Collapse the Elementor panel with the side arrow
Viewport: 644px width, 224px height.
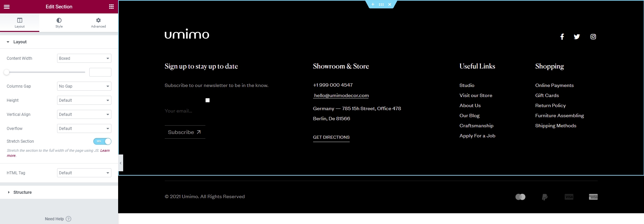pyautogui.click(x=121, y=163)
